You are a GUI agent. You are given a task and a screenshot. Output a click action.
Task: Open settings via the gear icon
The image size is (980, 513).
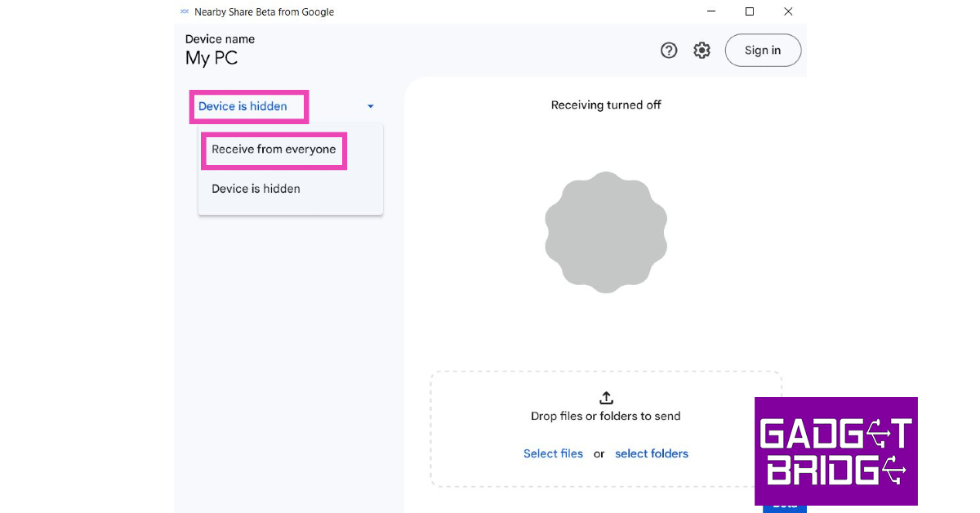(702, 51)
